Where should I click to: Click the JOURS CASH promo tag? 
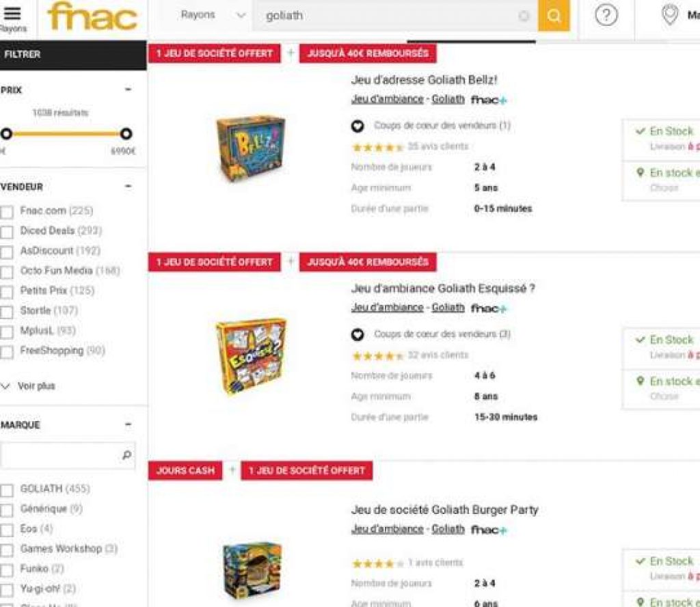pos(185,470)
